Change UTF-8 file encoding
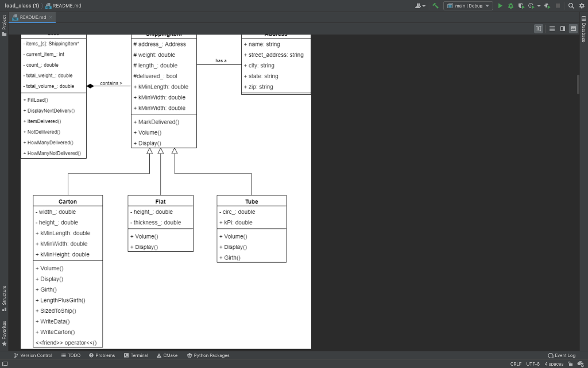 [533, 364]
